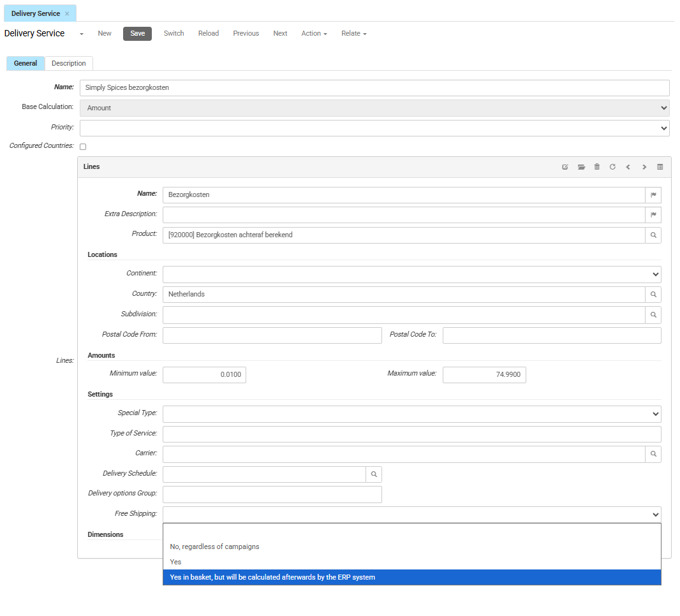This screenshot has height=616, width=680.
Task: Open the Base Calculation dropdown
Action: 374,108
